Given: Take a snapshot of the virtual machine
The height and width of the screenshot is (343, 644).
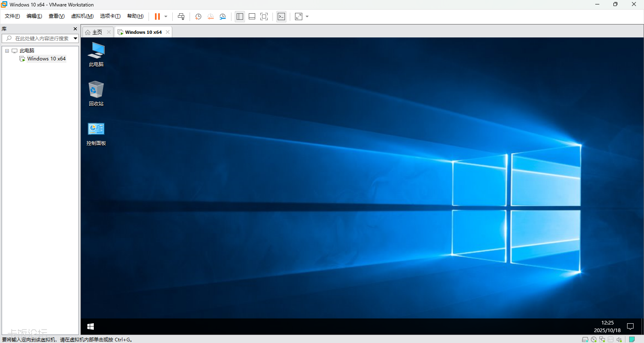Looking at the screenshot, I should [198, 17].
